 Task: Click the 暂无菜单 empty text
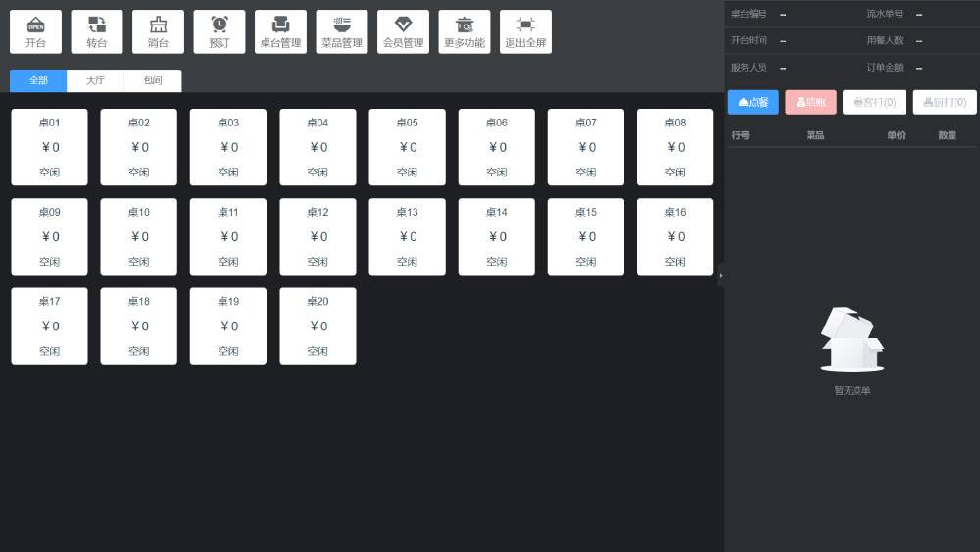(853, 390)
